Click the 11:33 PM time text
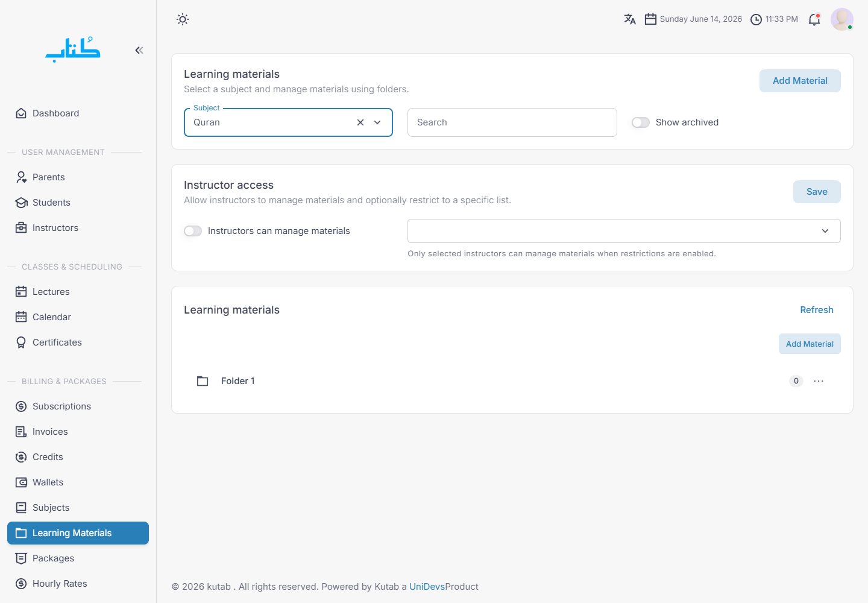Screen dimensions: 868x603 tap(782, 19)
